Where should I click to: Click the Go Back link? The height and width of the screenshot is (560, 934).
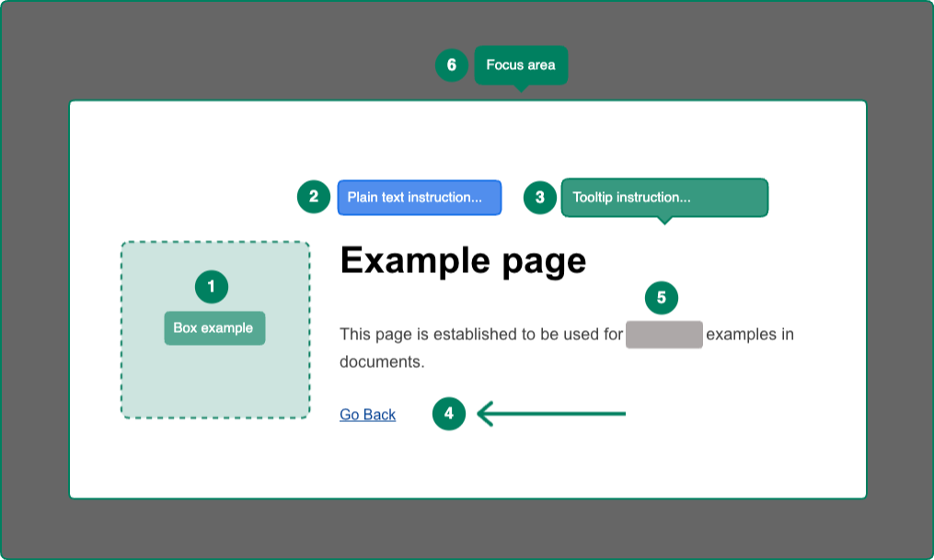[x=367, y=415]
